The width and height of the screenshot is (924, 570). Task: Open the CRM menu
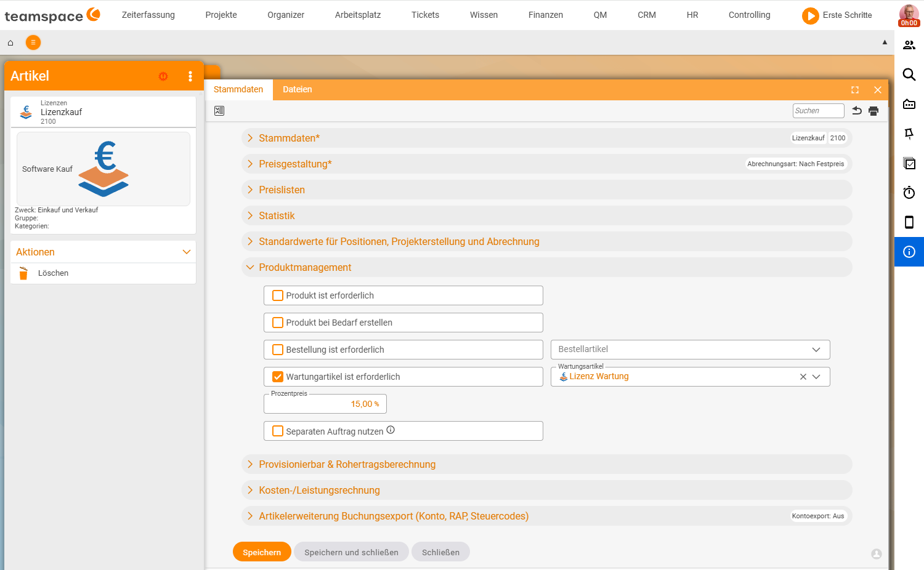[x=647, y=15]
